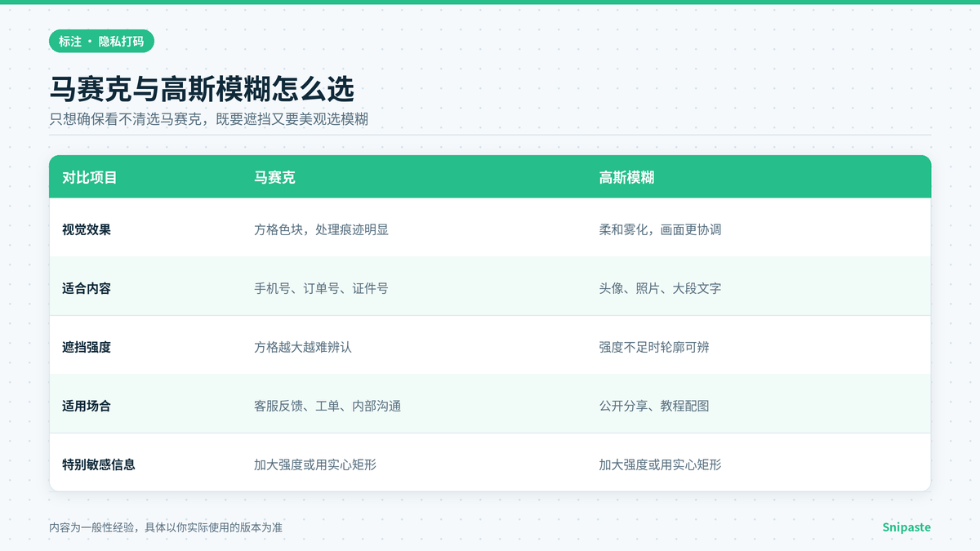Image resolution: width=980 pixels, height=551 pixels.
Task: Click the cell 头像、照片、大段文字
Action: [660, 288]
